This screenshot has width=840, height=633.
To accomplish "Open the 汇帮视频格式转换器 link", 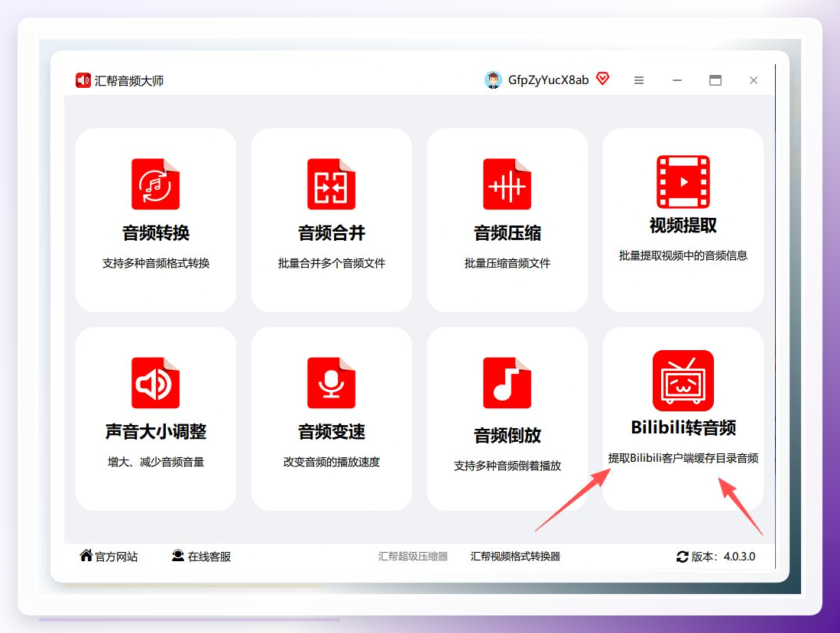I will pyautogui.click(x=515, y=557).
